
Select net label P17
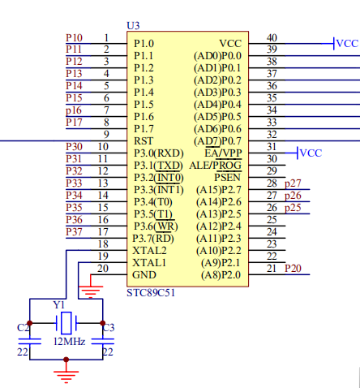coord(74,122)
